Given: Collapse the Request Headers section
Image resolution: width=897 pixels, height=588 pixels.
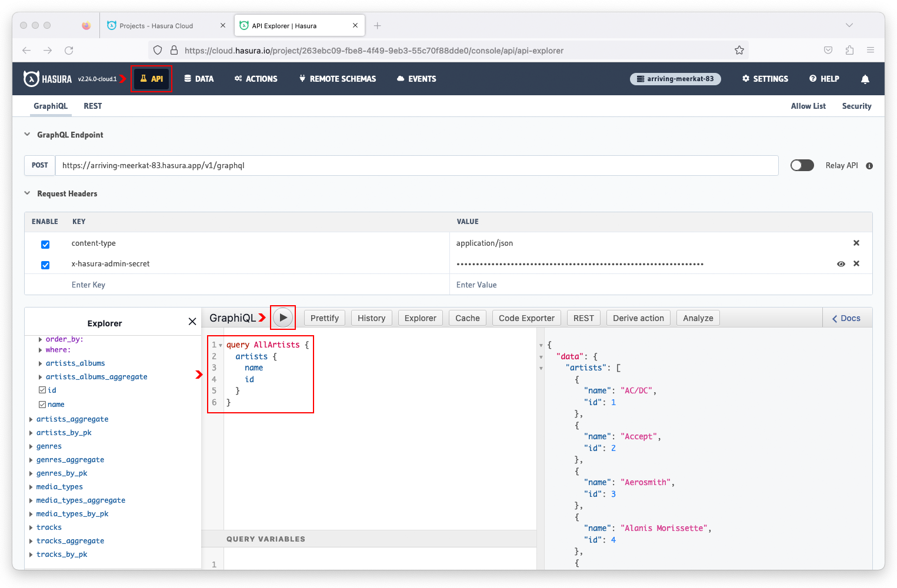Looking at the screenshot, I should coord(27,193).
